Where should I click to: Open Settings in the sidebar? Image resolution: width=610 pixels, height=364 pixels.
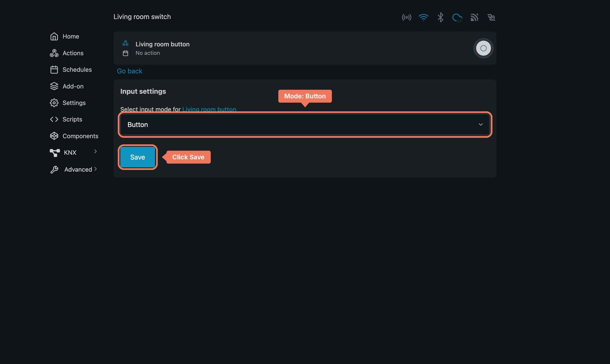[x=68, y=103]
